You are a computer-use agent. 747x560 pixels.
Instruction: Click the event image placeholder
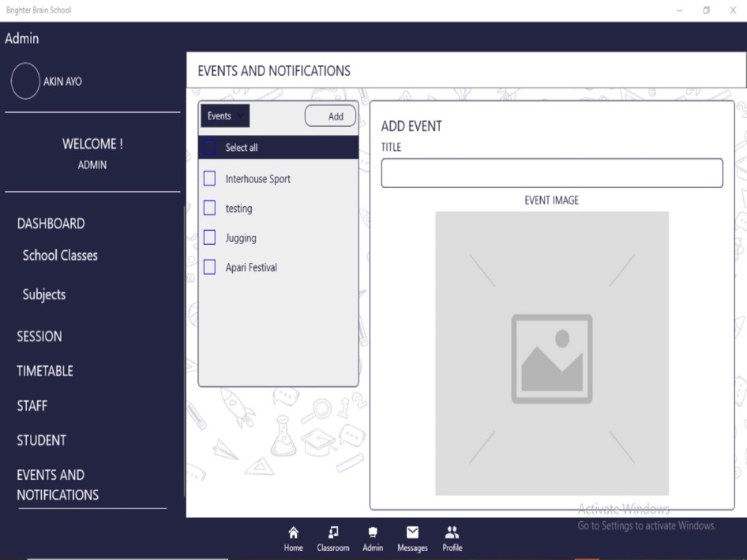(x=552, y=353)
